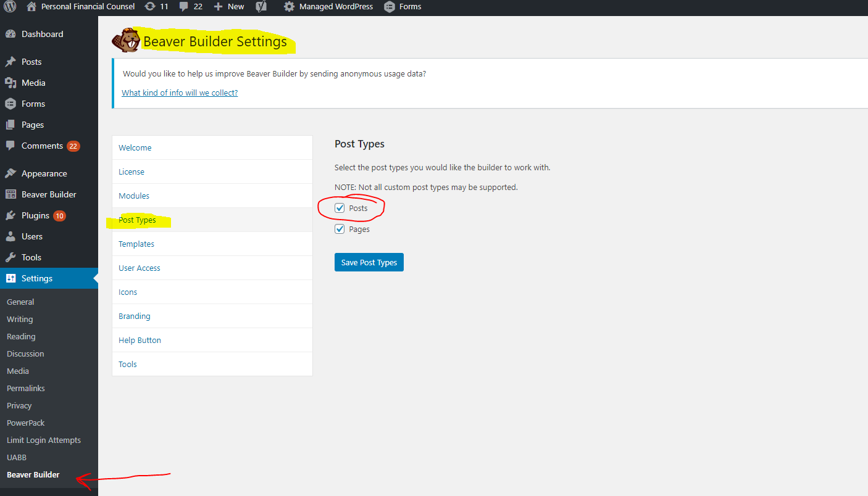Open the Icons settings tab

pos(212,292)
